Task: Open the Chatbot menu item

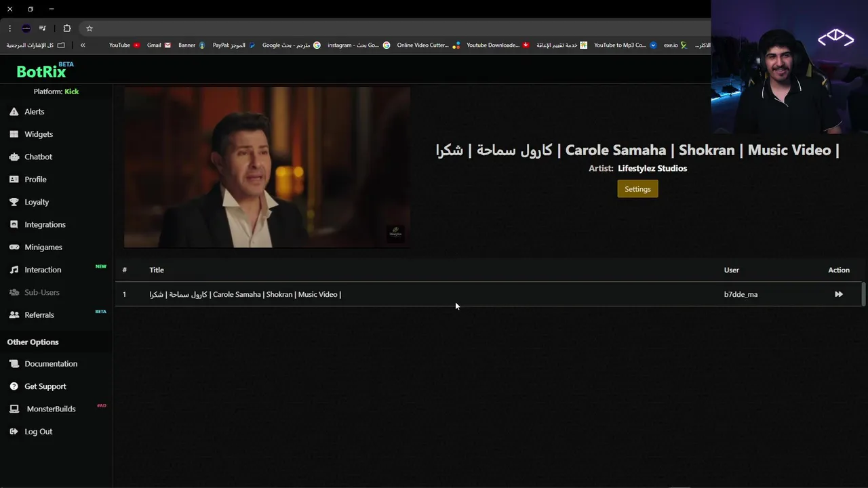Action: coord(38,157)
